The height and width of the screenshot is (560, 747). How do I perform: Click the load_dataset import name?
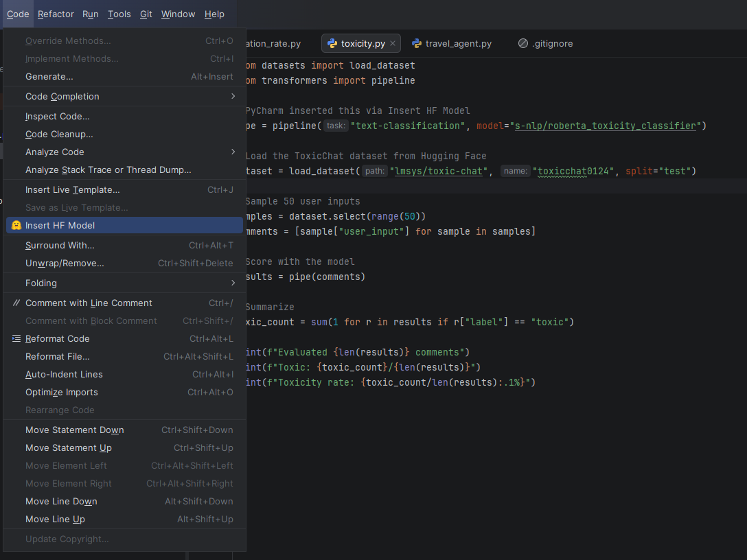click(x=382, y=65)
